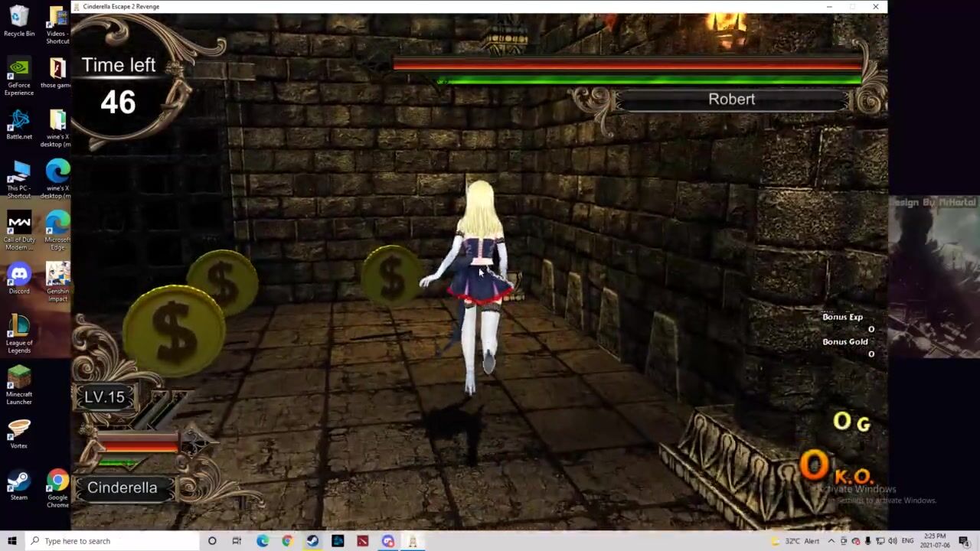The width and height of the screenshot is (980, 551).
Task: Launch GeForce Experience from the desktop
Action: 19,77
